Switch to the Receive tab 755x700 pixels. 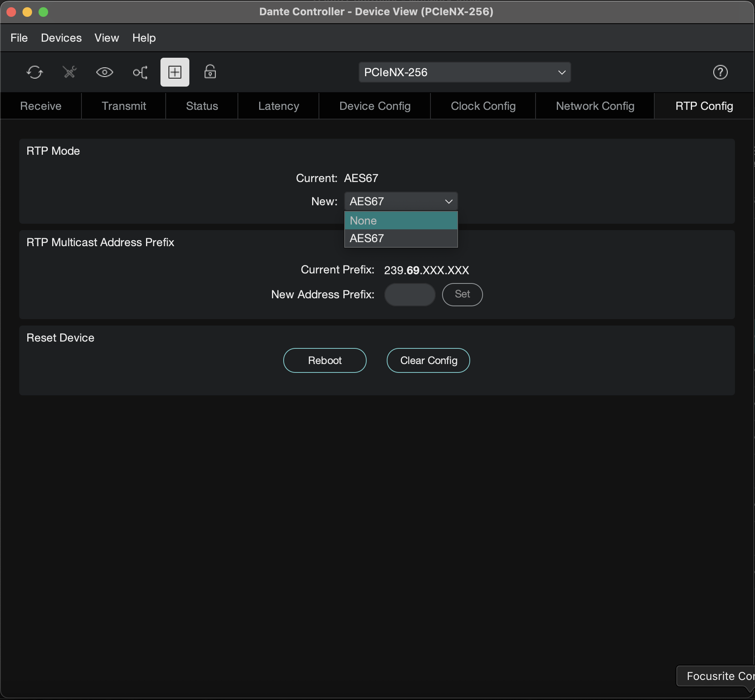click(41, 106)
